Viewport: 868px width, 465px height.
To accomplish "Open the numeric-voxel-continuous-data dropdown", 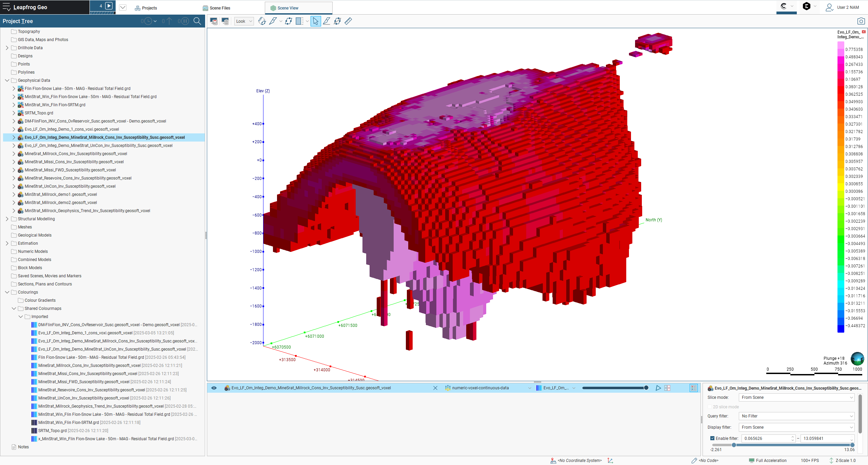I will tap(530, 388).
